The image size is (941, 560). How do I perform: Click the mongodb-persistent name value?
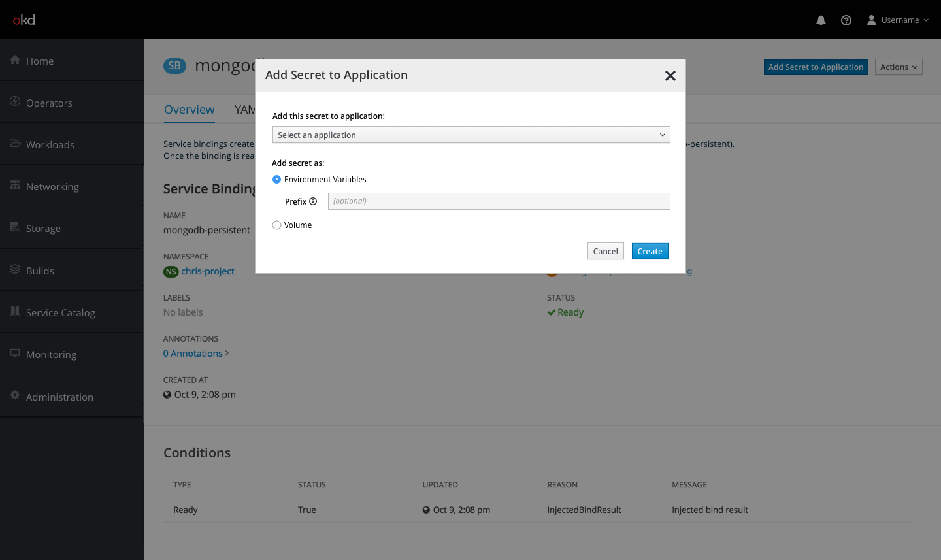tap(206, 230)
